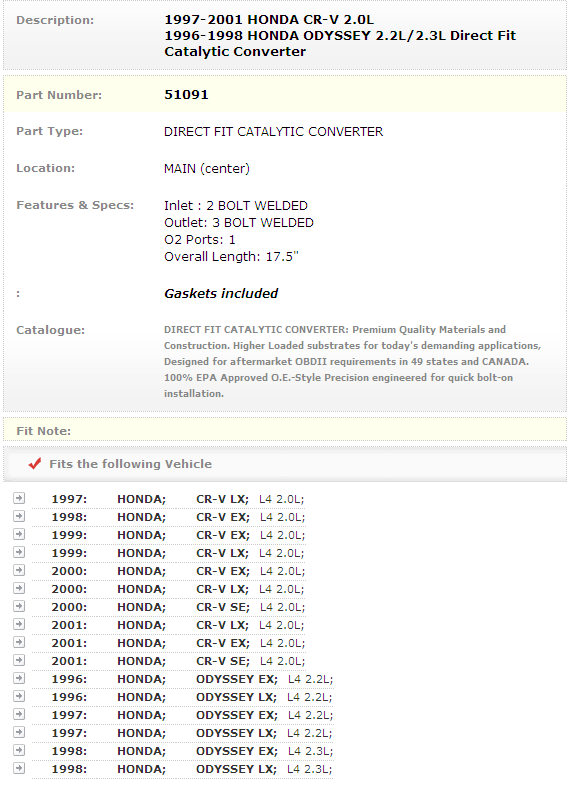
Task: Expand the 1998 CR-V EX row arrow
Action: click(19, 516)
